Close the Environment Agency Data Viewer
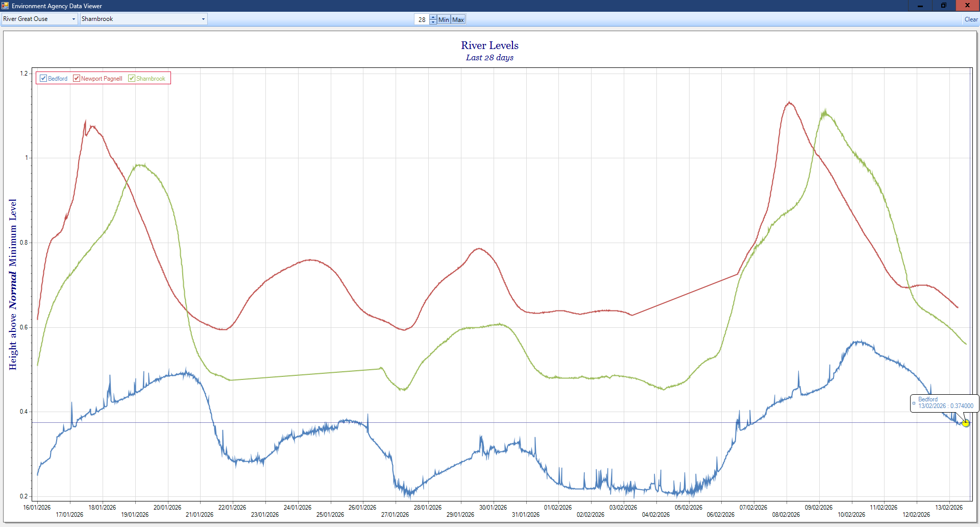Image resolution: width=980 pixels, height=527 pixels. [x=967, y=6]
